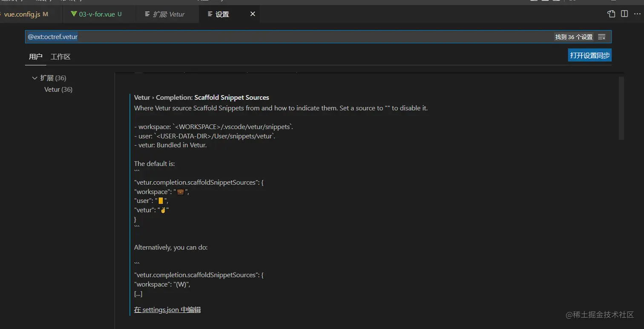Clear the settings search input
Image resolution: width=644 pixels, height=329 pixels.
[602, 37]
